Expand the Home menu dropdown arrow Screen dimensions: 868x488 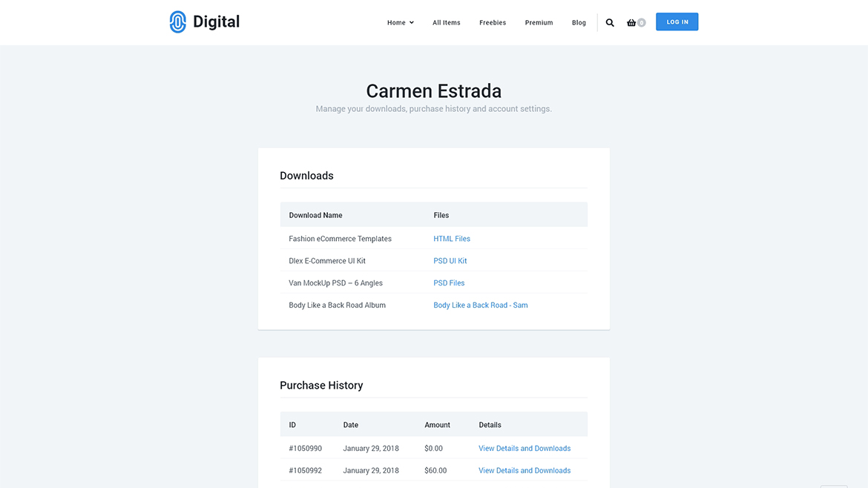412,23
